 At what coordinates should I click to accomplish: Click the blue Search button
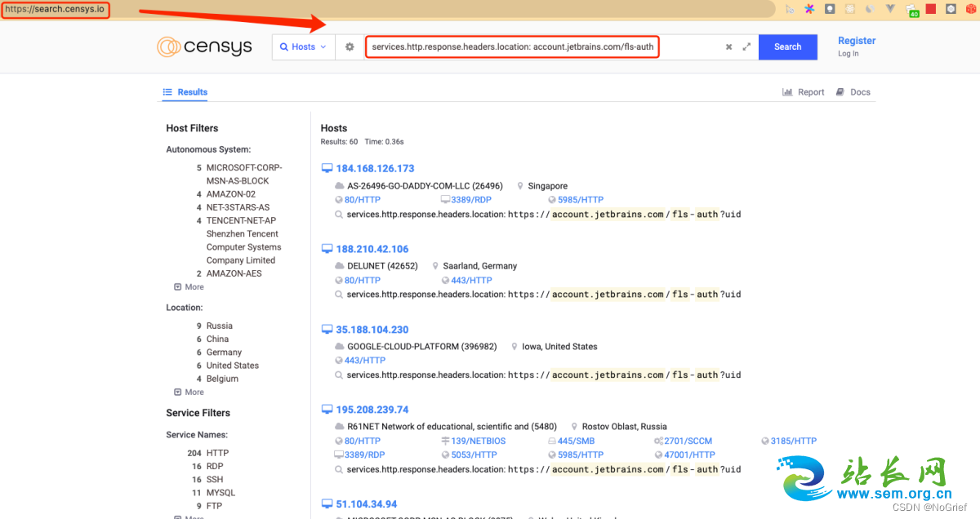[x=787, y=47]
